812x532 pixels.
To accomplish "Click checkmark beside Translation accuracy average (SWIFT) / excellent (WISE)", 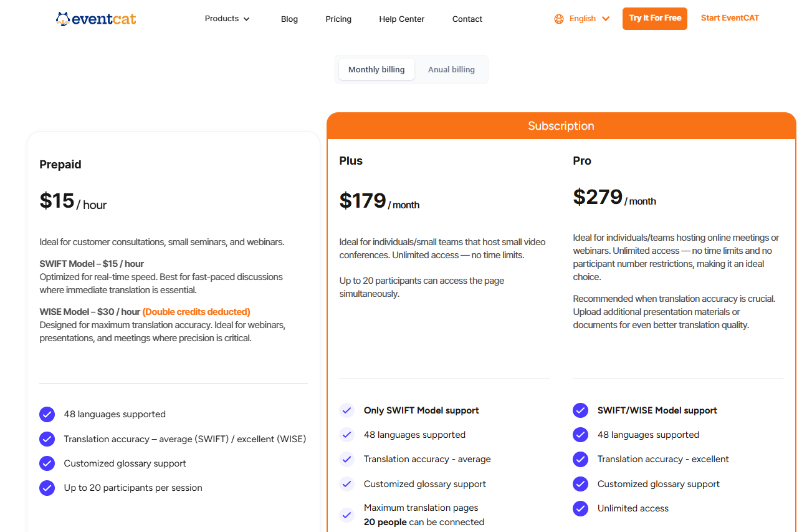I will point(47,439).
